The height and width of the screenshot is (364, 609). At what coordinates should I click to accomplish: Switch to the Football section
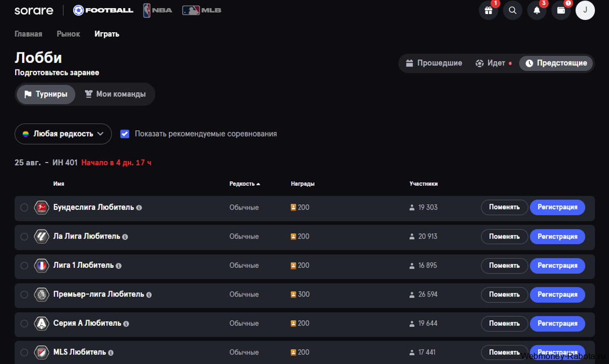(x=103, y=10)
